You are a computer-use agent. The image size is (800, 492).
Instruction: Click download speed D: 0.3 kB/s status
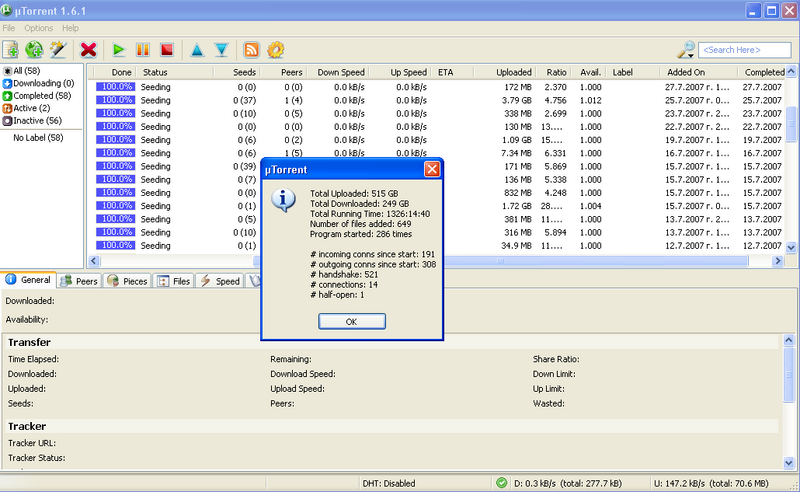(x=568, y=483)
